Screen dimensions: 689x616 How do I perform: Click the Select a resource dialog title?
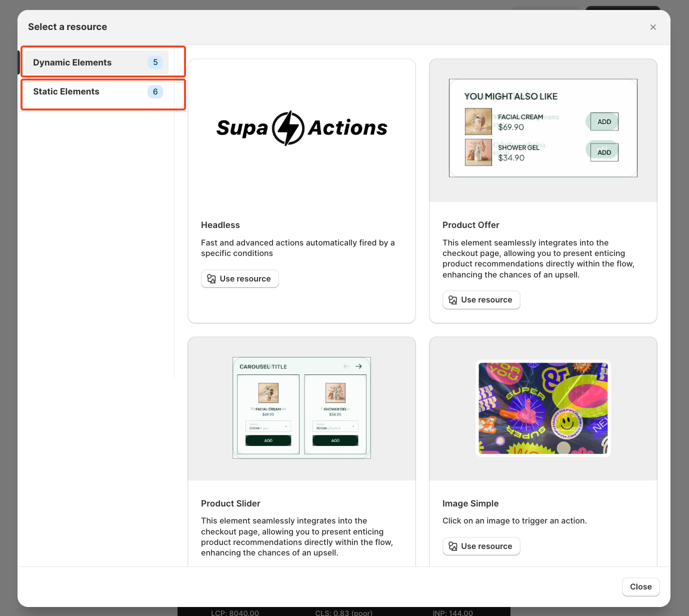(x=67, y=27)
